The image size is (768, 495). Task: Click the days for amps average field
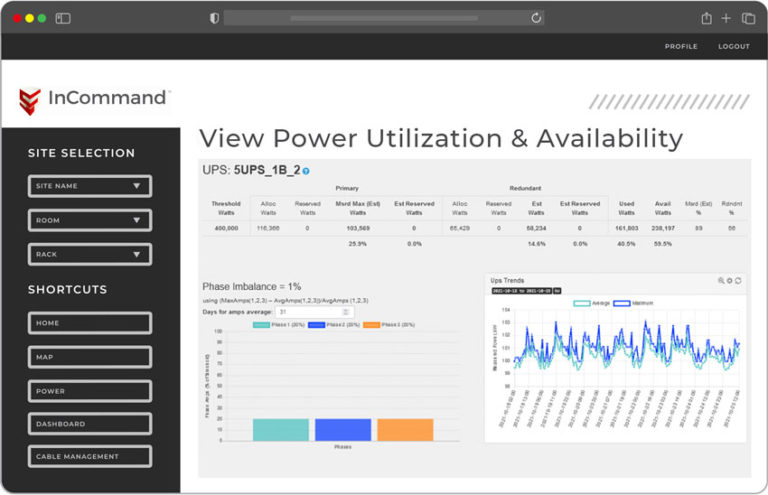(x=312, y=312)
